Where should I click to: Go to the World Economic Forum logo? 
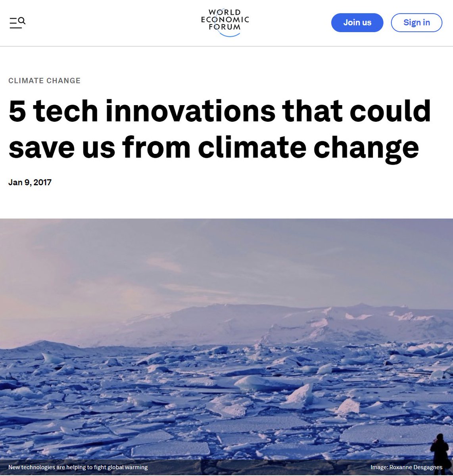point(225,23)
